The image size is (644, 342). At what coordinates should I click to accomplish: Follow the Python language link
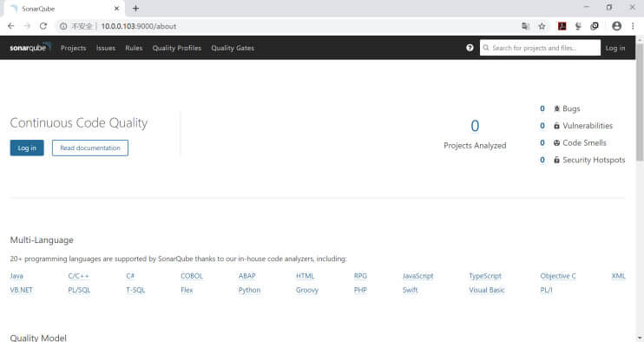pos(249,290)
